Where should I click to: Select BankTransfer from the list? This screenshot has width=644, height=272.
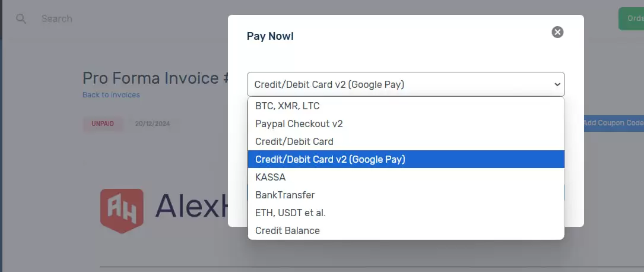406,195
